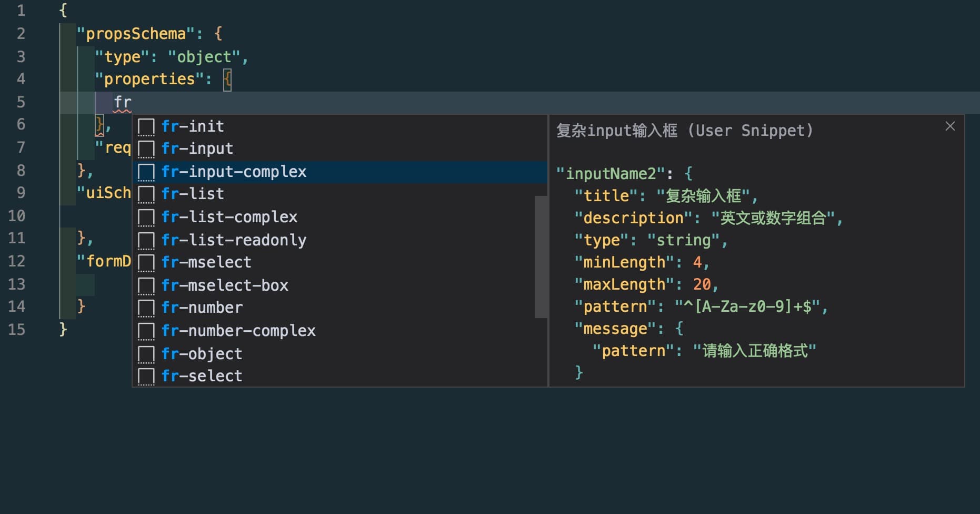The image size is (980, 514).
Task: Select the fr-list-complex suggestion
Action: (229, 217)
